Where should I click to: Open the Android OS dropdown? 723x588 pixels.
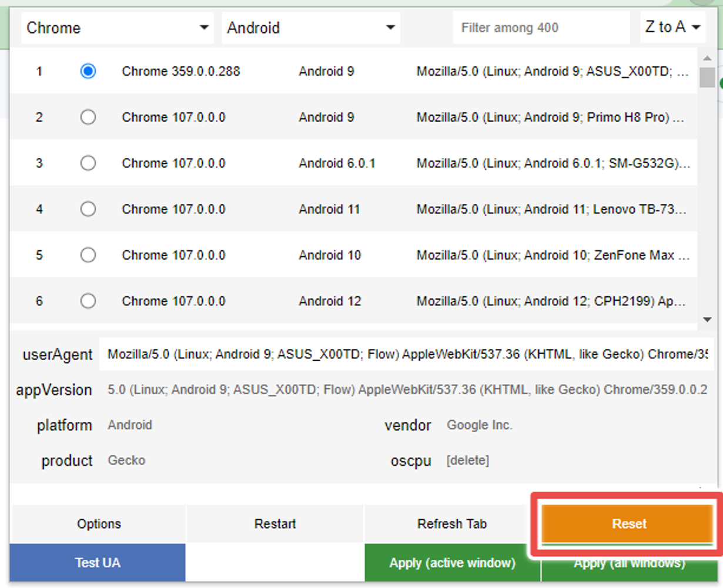311,28
